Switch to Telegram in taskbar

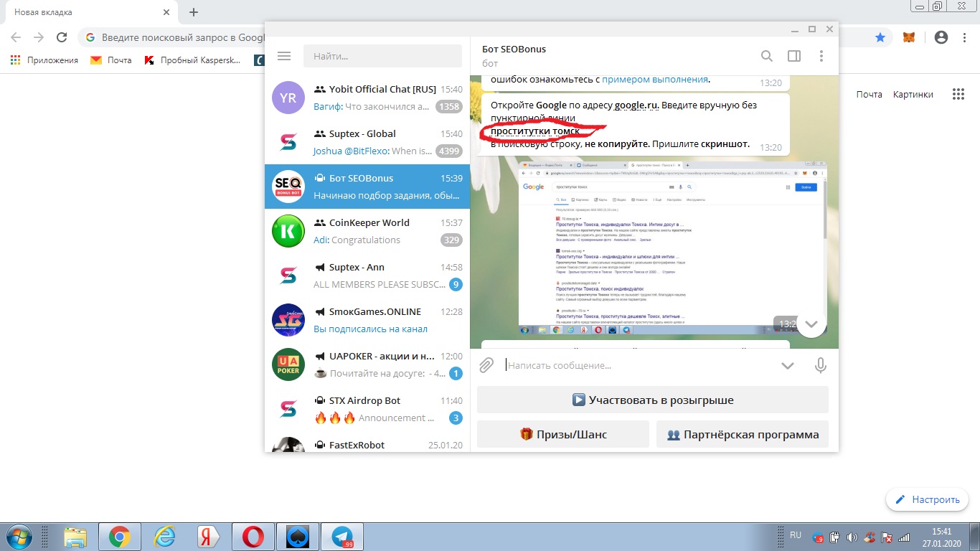coord(342,537)
